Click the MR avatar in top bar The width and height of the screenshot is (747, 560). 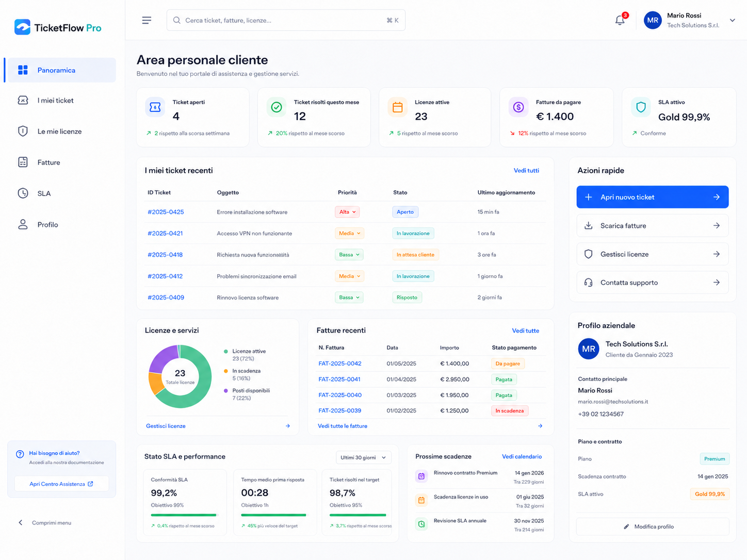pos(653,20)
